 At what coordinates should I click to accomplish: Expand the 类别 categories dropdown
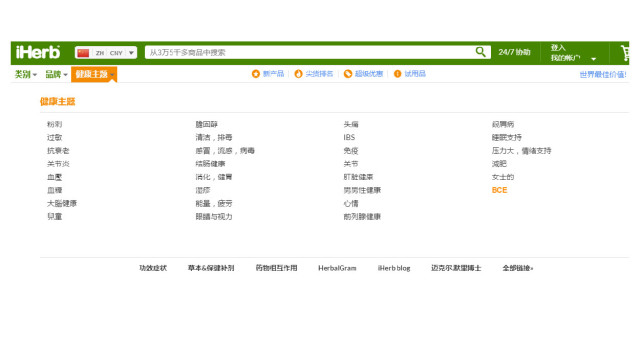[x=26, y=74]
